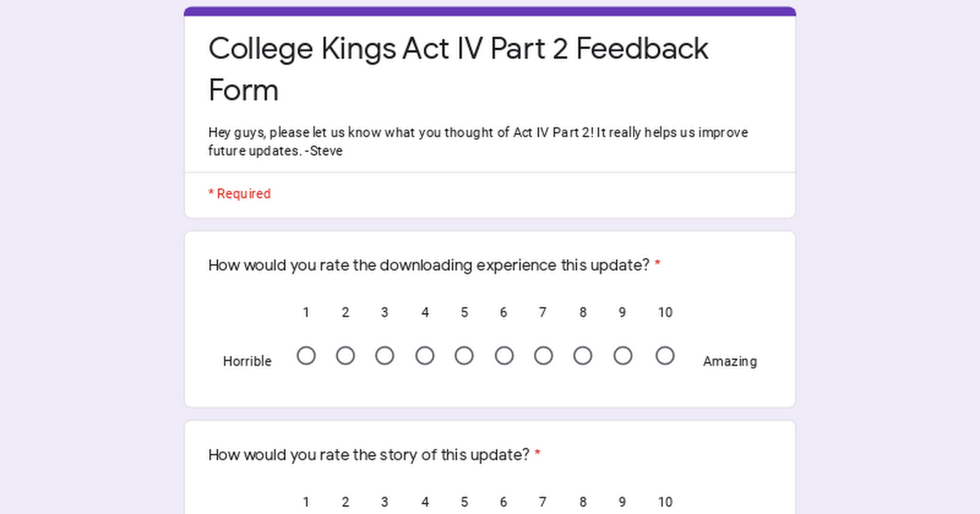Viewport: 980px width, 514px height.
Task: Select rating 6 for downloading experience
Action: [x=504, y=356]
